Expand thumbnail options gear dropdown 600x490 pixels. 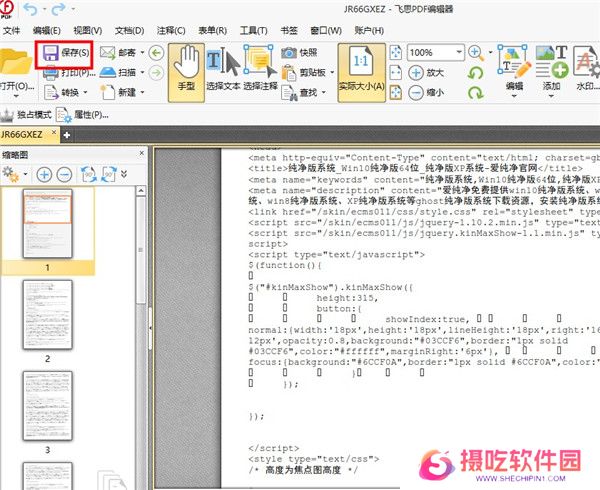pyautogui.click(x=25, y=174)
